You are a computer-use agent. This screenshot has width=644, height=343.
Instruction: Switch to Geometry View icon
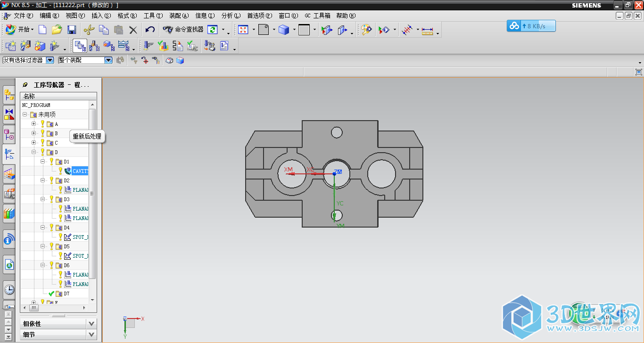[109, 46]
